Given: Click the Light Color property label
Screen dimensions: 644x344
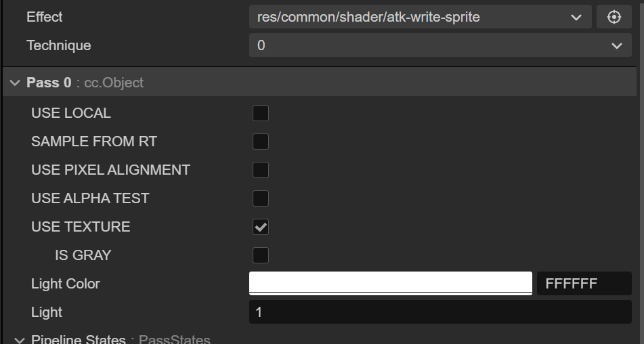Looking at the screenshot, I should point(65,284).
